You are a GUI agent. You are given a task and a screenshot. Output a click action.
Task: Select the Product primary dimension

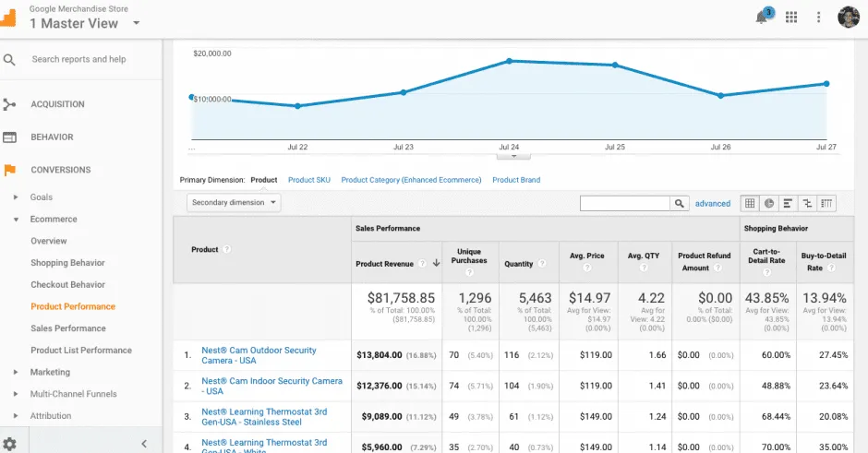coord(263,180)
